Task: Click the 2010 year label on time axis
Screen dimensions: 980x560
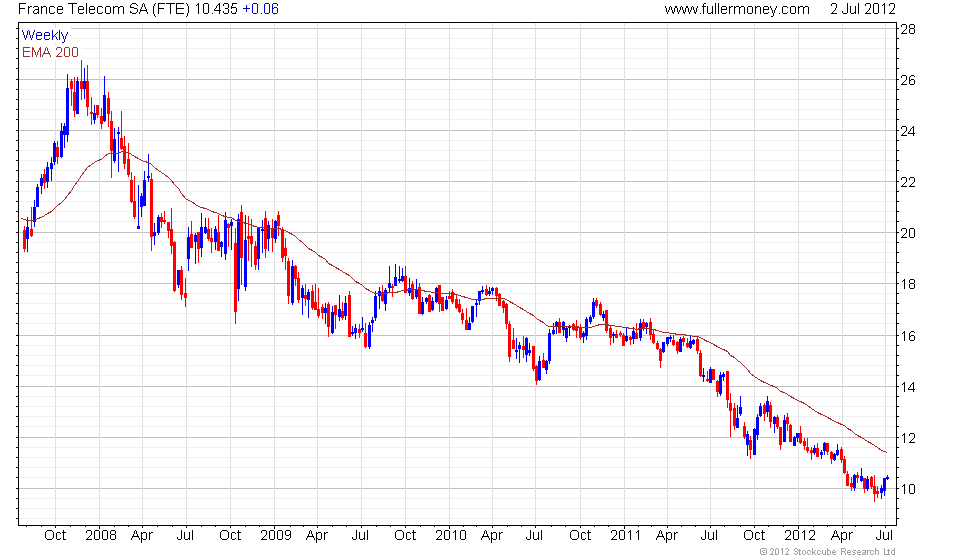Action: point(451,536)
